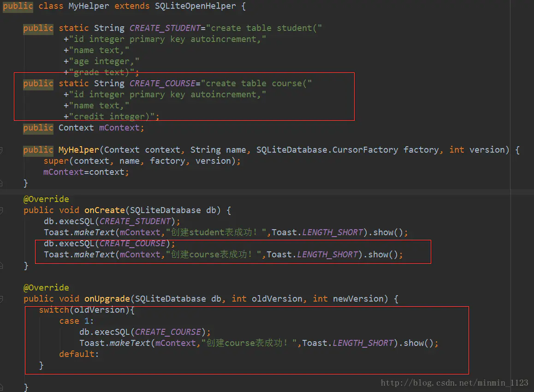This screenshot has height=392, width=534.
Task: Click CREATE_STUDENT inside the db.execSQL call
Action: tap(135, 221)
